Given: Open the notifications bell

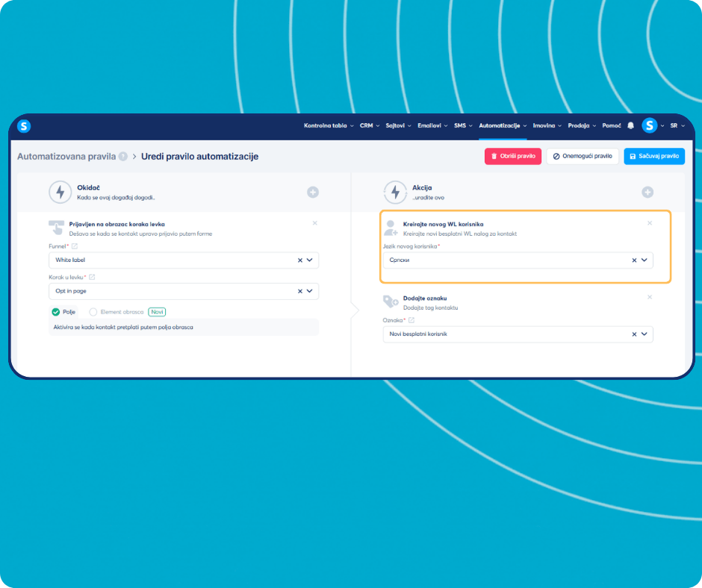Looking at the screenshot, I should point(630,126).
